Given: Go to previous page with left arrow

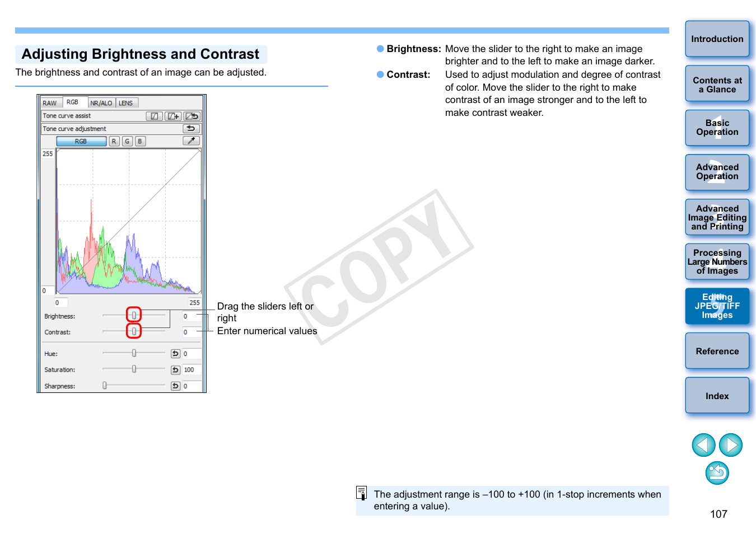Looking at the screenshot, I should [703, 446].
